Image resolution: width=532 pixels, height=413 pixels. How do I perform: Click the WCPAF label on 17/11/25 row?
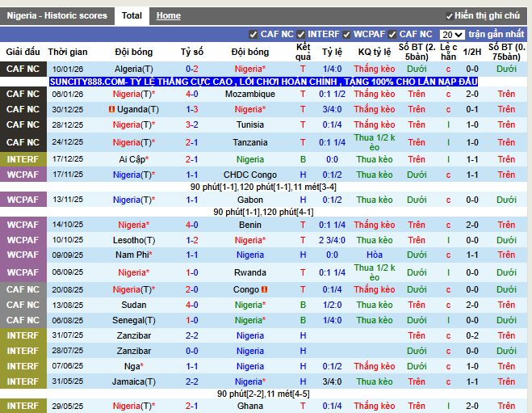click(x=23, y=175)
